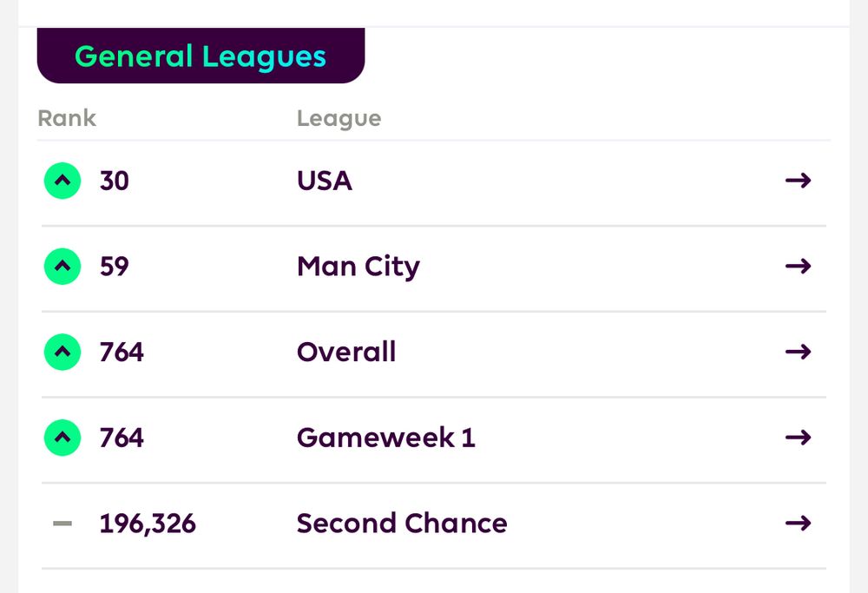Viewport: 868px width, 593px height.
Task: Open the Overall league arrow
Action: pyautogui.click(x=798, y=352)
